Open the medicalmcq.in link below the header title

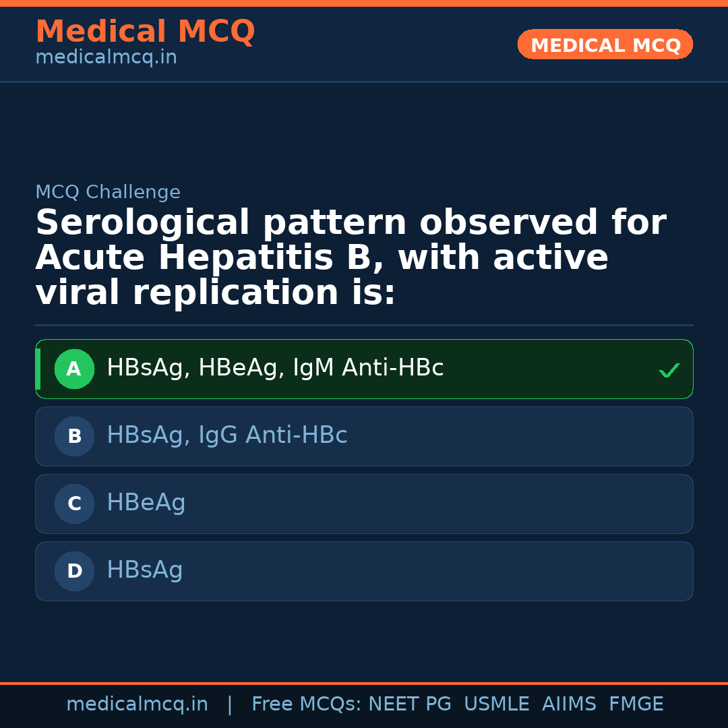coord(106,57)
